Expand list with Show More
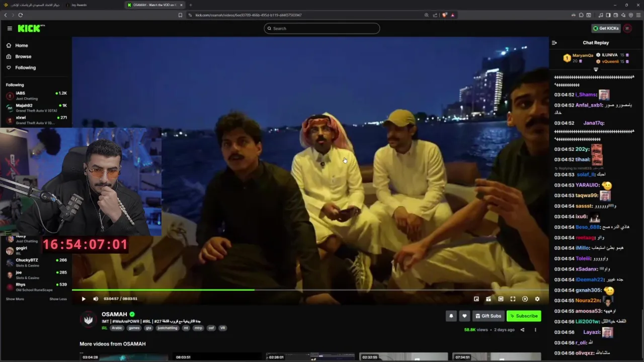 tap(15, 299)
